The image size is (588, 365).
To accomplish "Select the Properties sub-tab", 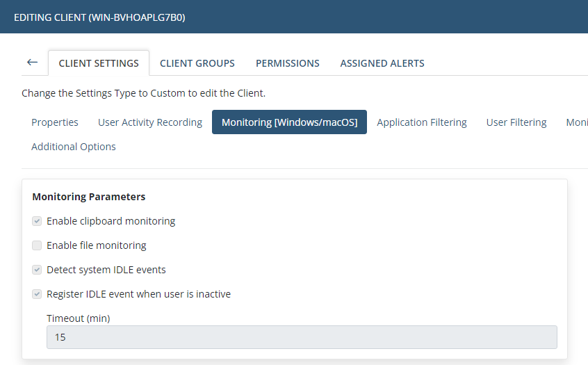I will pyautogui.click(x=55, y=122).
